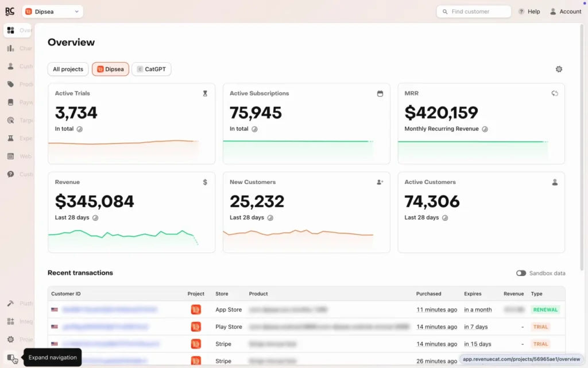Open the Help menu
Image resolution: width=588 pixels, height=368 pixels.
(x=529, y=11)
